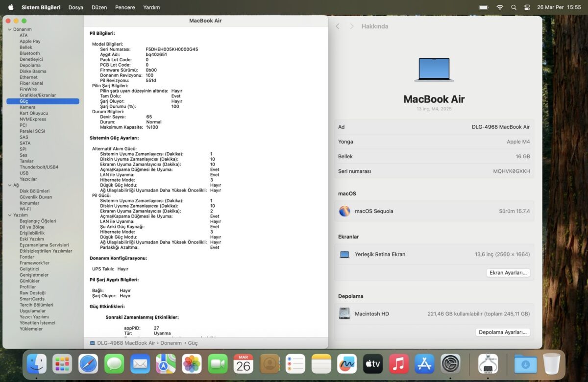Open the Sistem Bilgileri menu
Image resolution: width=588 pixels, height=382 pixels.
41,7
